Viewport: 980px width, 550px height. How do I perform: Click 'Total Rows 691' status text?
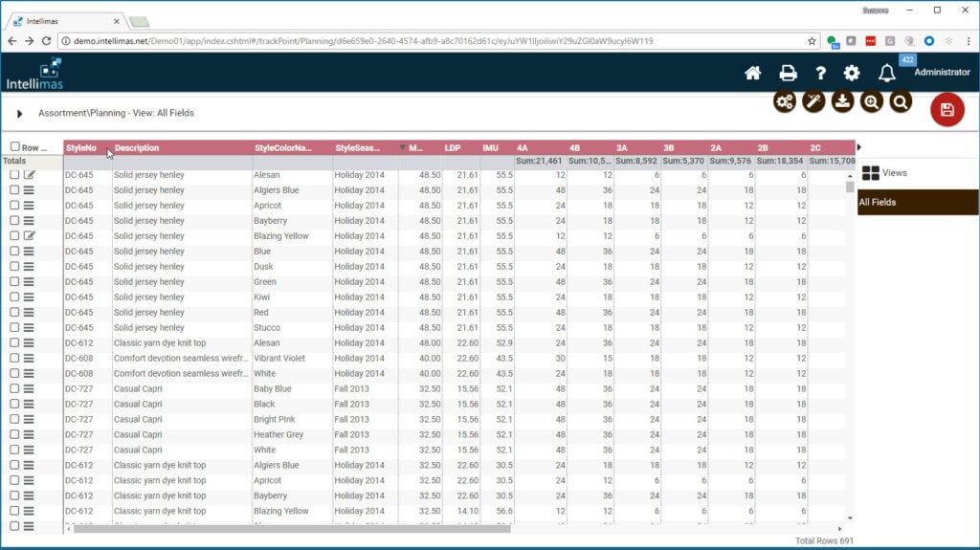pos(824,540)
